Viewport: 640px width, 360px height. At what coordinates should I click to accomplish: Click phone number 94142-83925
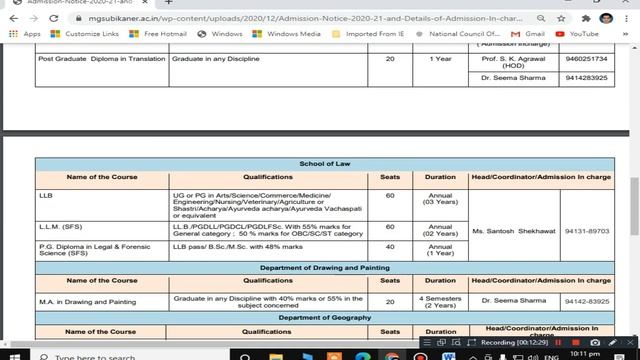[x=587, y=302]
